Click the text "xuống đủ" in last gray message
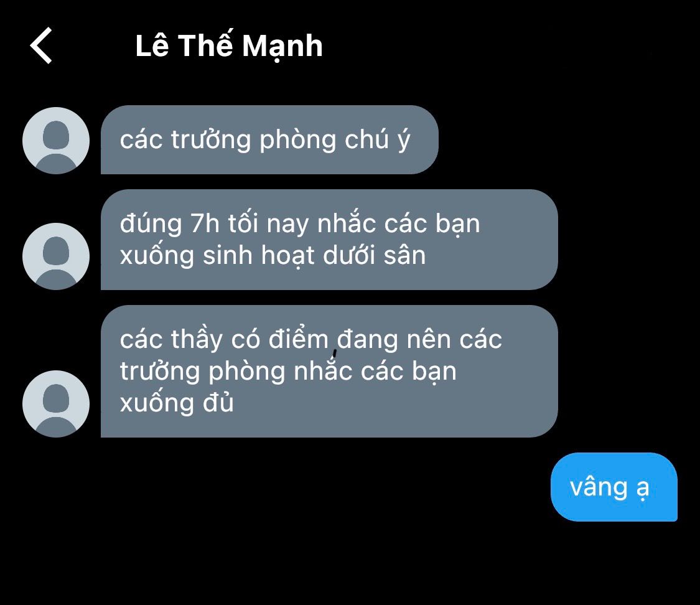 pyautogui.click(x=177, y=403)
